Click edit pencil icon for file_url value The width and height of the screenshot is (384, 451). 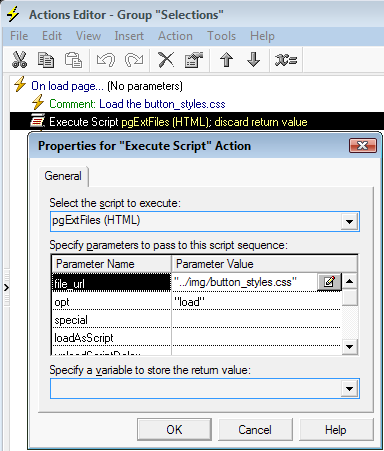tap(329, 282)
